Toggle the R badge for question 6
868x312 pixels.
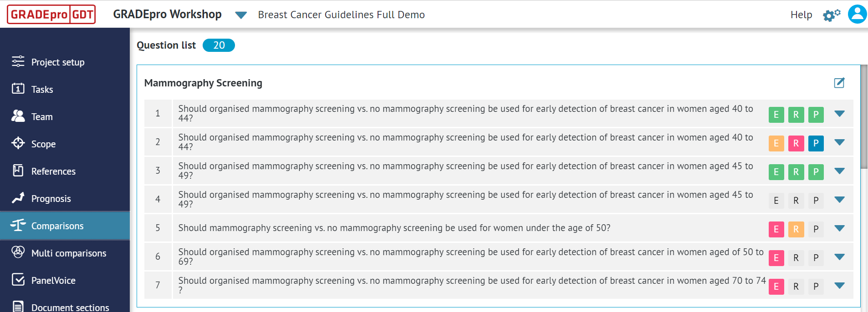(x=797, y=257)
